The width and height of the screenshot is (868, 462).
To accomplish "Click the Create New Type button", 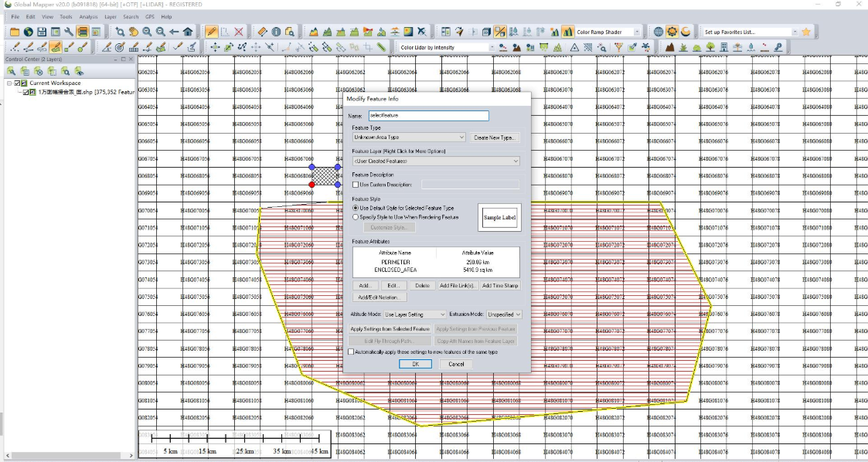I will pyautogui.click(x=495, y=138).
